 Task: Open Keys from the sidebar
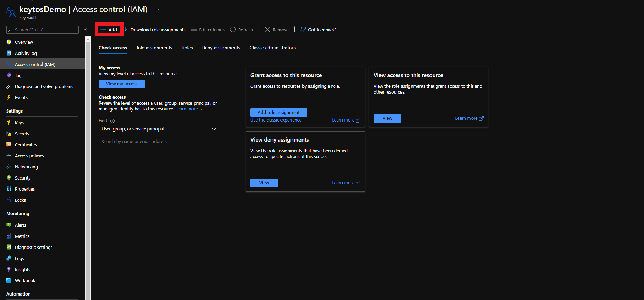[19, 123]
